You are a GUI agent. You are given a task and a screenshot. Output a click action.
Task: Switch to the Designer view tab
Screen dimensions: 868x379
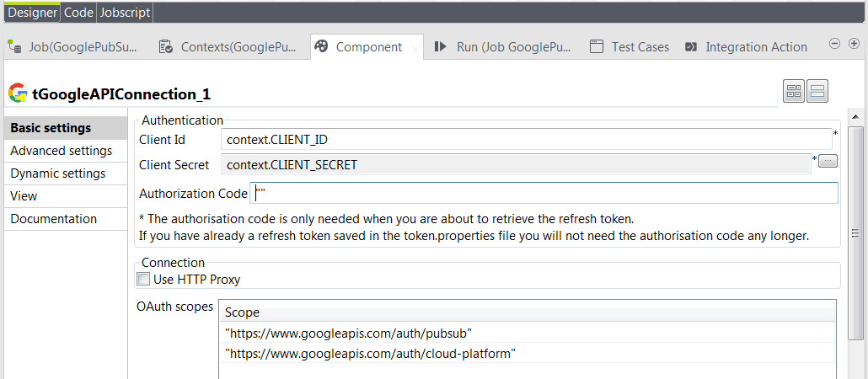coord(32,13)
